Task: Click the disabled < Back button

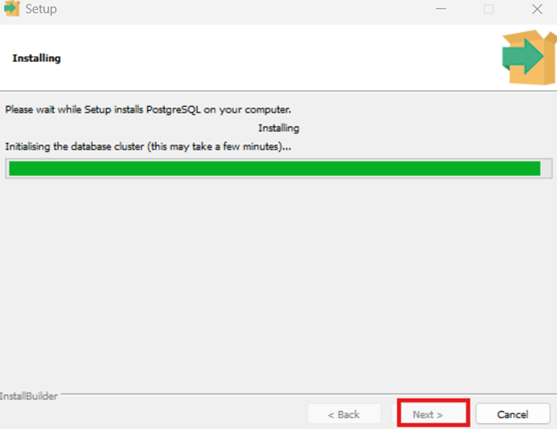Action: [344, 414]
